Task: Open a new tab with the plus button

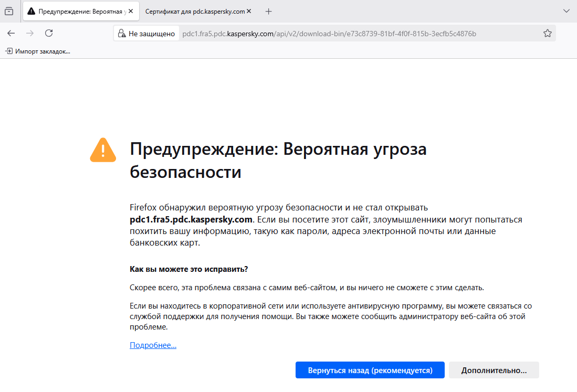Action: [x=269, y=12]
